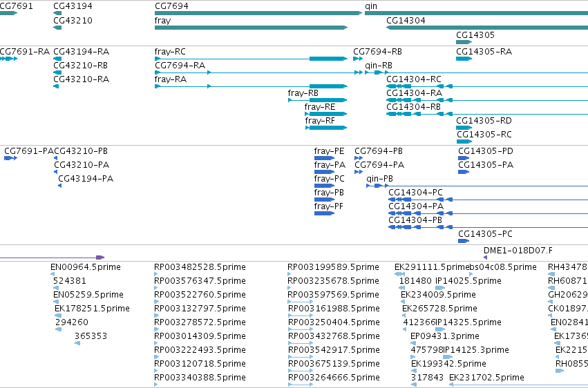Screen dimensions: 588x388
Task: Select the CG7691-PA protein glyph
Action: [10, 158]
